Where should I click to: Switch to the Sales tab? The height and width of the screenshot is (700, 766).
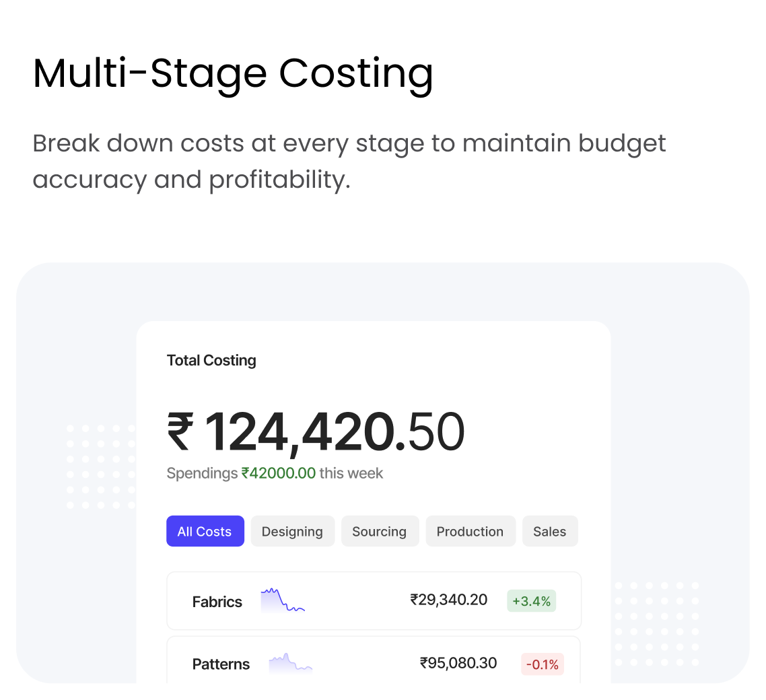click(549, 531)
